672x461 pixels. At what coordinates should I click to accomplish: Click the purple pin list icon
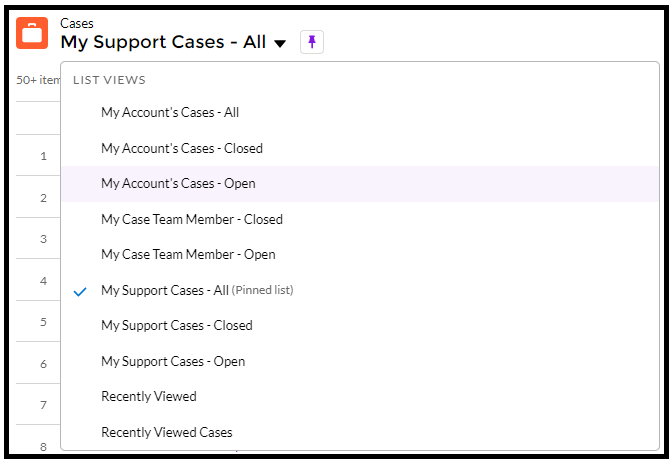point(312,42)
